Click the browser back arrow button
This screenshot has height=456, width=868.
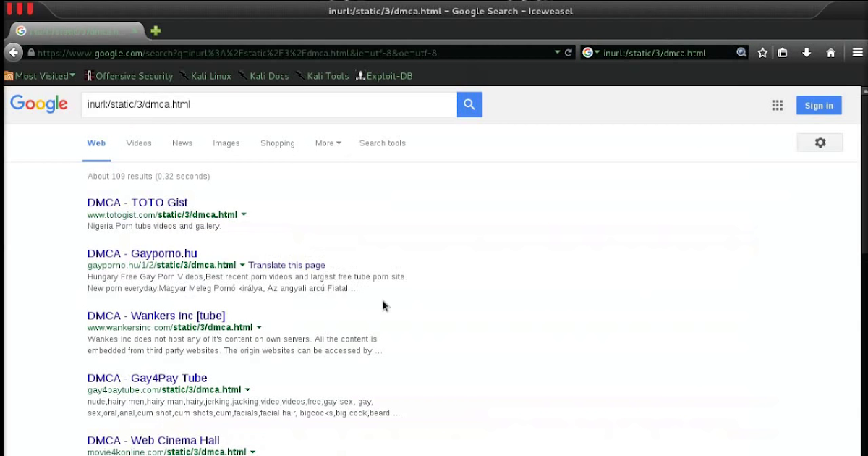click(x=13, y=52)
